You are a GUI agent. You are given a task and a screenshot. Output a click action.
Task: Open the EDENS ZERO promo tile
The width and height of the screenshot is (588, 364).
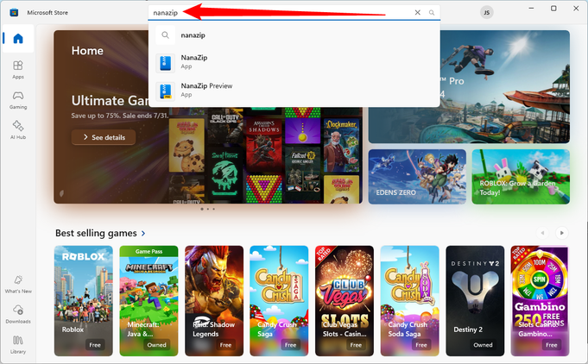417,177
